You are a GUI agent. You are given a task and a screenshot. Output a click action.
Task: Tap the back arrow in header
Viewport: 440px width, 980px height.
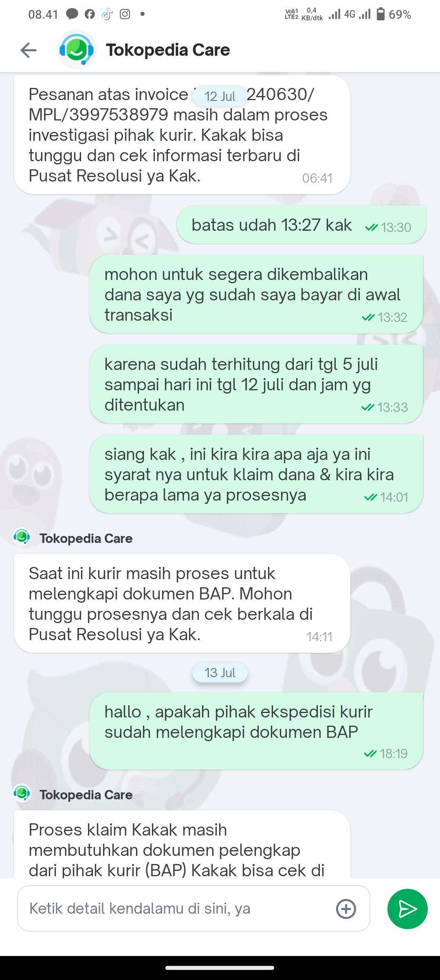tap(29, 50)
